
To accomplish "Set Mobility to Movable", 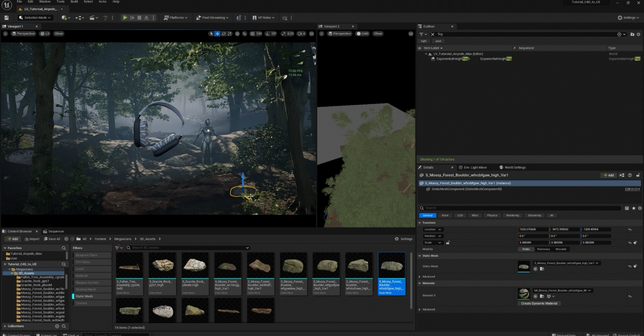I will click(561, 249).
